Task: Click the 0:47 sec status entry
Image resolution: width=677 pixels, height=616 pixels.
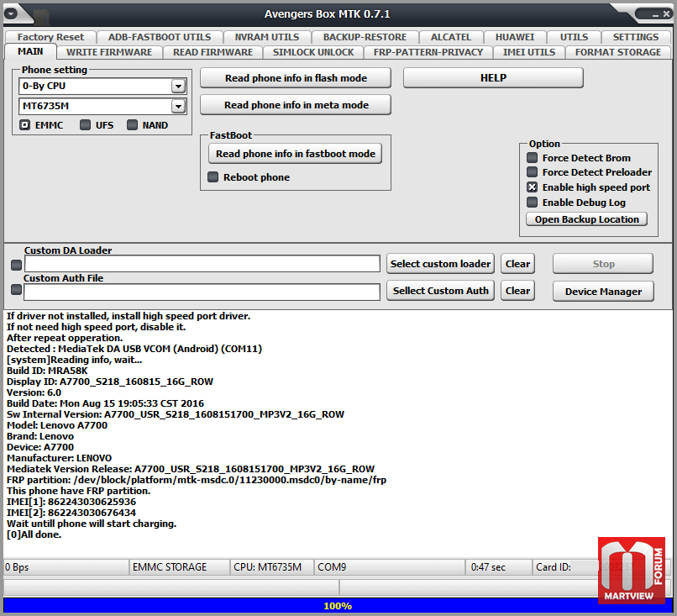Action: [500, 567]
